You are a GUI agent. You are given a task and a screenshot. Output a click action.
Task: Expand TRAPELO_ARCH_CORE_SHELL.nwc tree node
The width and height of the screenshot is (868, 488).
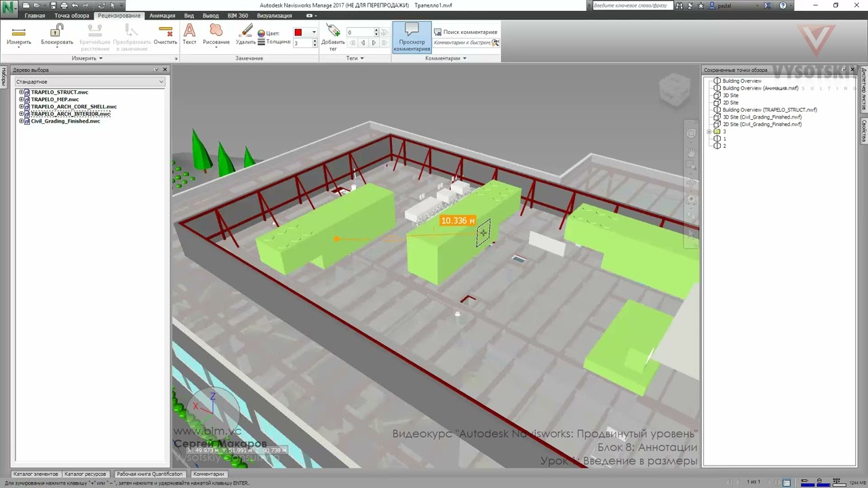point(21,106)
